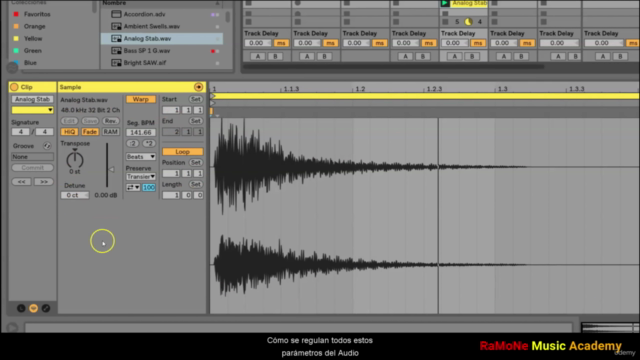Click the Accordion.adv file icon

click(116, 14)
